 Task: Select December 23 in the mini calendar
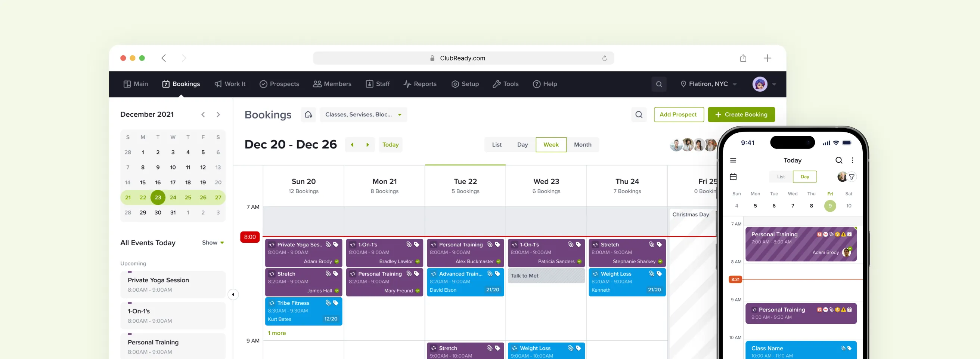tap(158, 197)
